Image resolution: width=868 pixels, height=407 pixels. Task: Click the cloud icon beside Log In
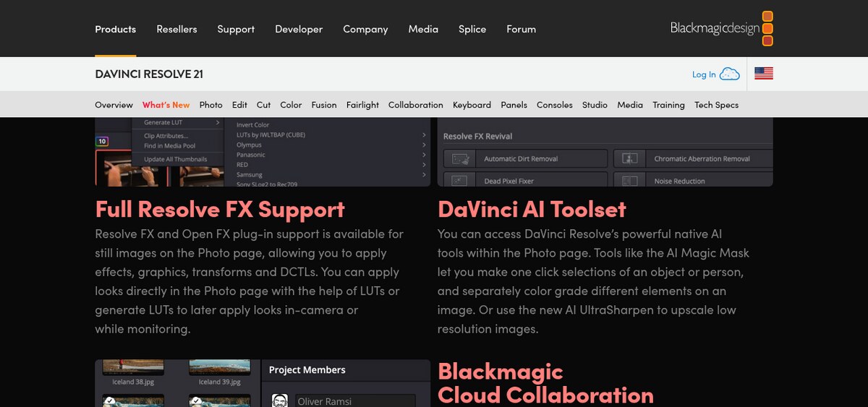(x=730, y=74)
